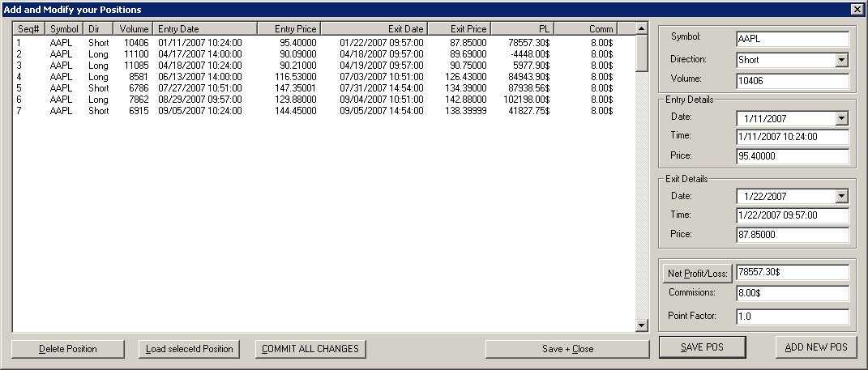Click volume value 11100
The image size is (868, 370).
[x=136, y=54]
